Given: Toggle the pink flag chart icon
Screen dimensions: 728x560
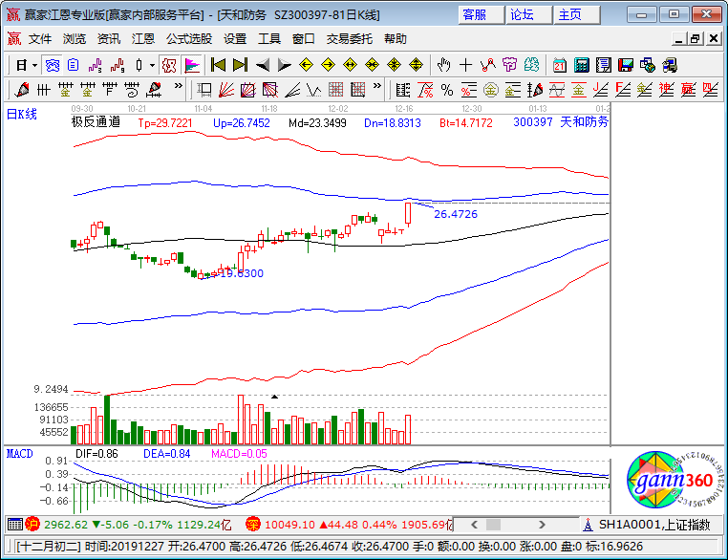Looking at the screenshot, I should click(192, 66).
